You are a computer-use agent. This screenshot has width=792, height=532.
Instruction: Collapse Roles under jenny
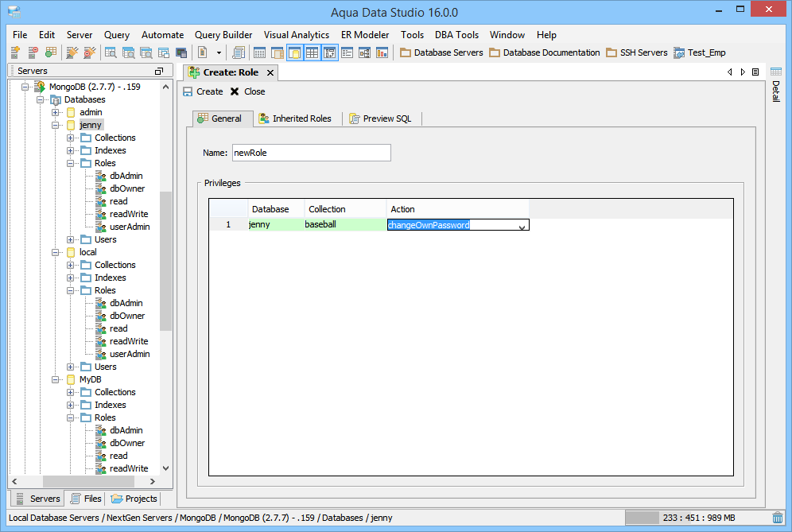70,163
